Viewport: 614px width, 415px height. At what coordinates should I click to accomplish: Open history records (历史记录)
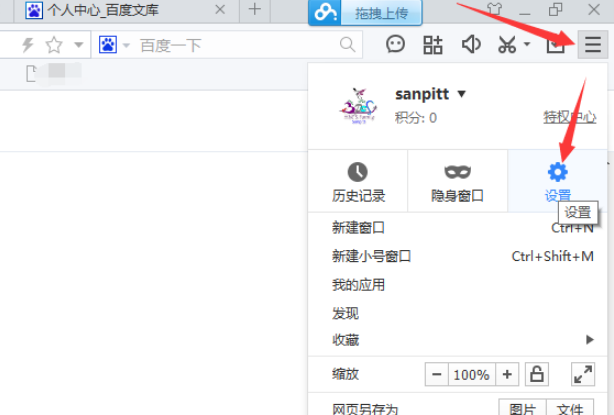pyautogui.click(x=358, y=182)
